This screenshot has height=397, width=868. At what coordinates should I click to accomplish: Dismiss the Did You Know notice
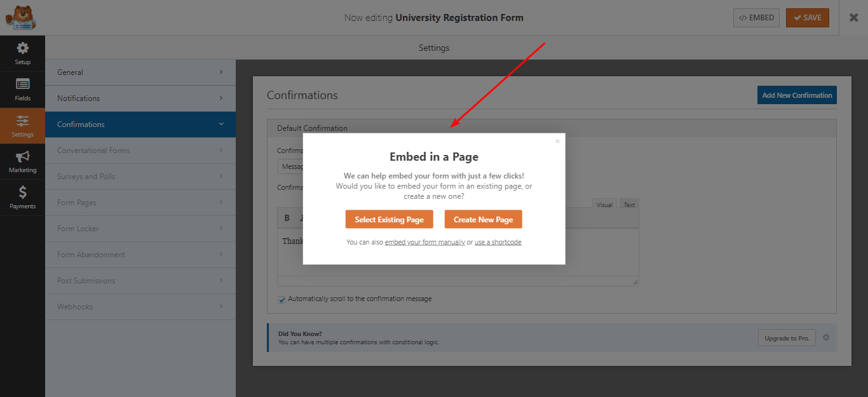click(x=826, y=337)
